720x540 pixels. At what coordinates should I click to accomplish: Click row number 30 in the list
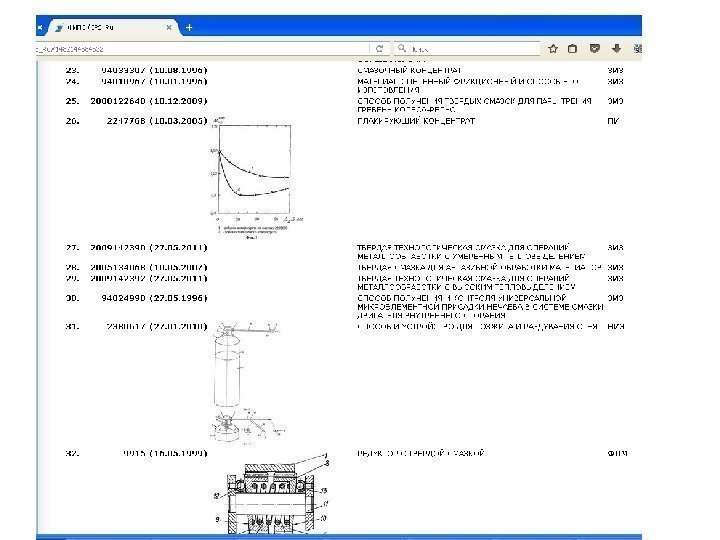pos(72,298)
